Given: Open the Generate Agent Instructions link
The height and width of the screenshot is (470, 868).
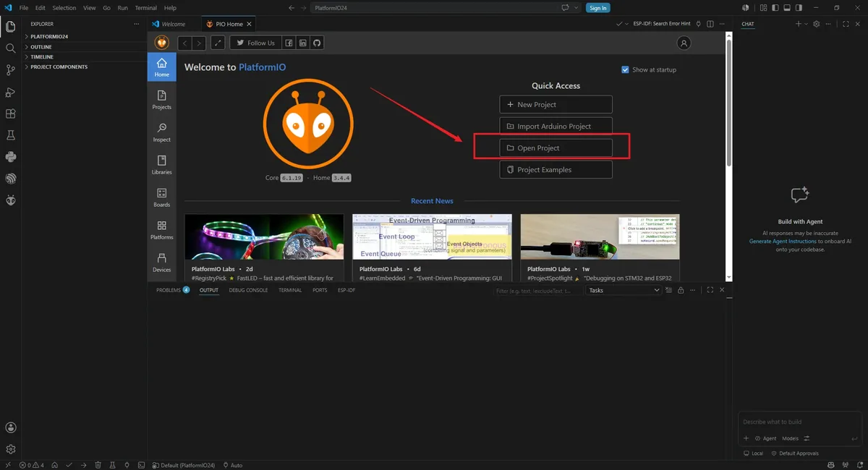Looking at the screenshot, I should pyautogui.click(x=783, y=242).
